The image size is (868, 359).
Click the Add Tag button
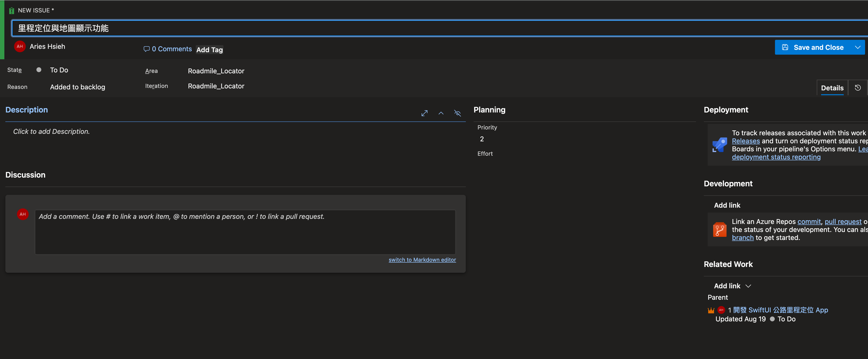pos(209,50)
